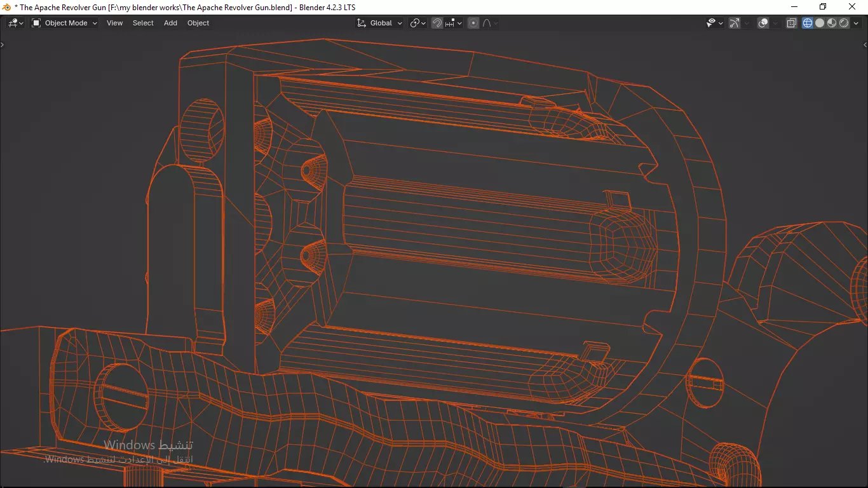868x488 pixels.
Task: Open the gizmo options dropdown arrow
Action: [747, 23]
